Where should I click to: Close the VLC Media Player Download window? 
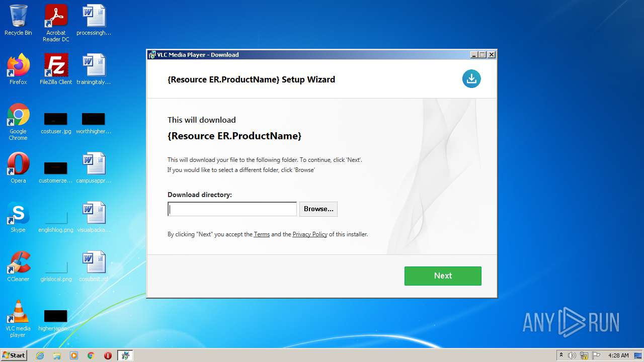[492, 55]
